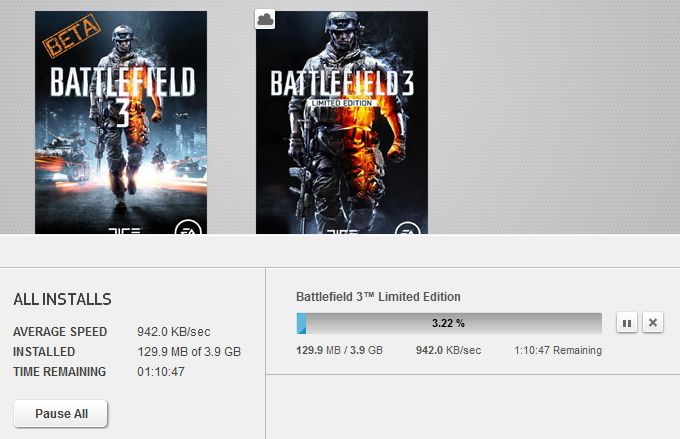Click the EA logo on the Beta cover

[188, 228]
